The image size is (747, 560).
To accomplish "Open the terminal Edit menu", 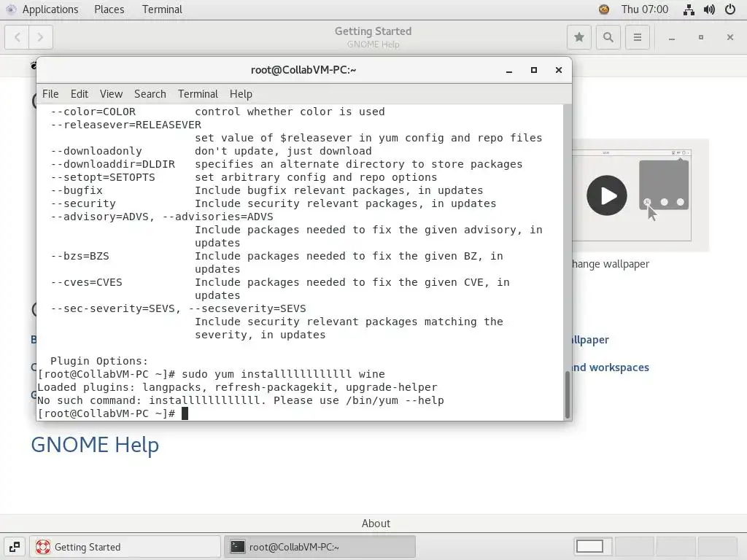I will [79, 94].
